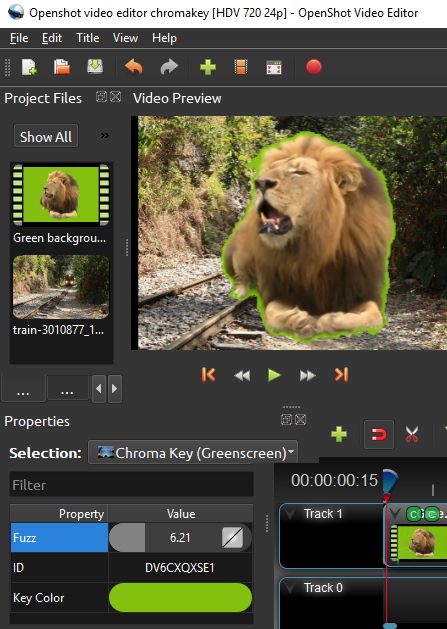Expand the Track 0 menu arrow

(x=290, y=588)
